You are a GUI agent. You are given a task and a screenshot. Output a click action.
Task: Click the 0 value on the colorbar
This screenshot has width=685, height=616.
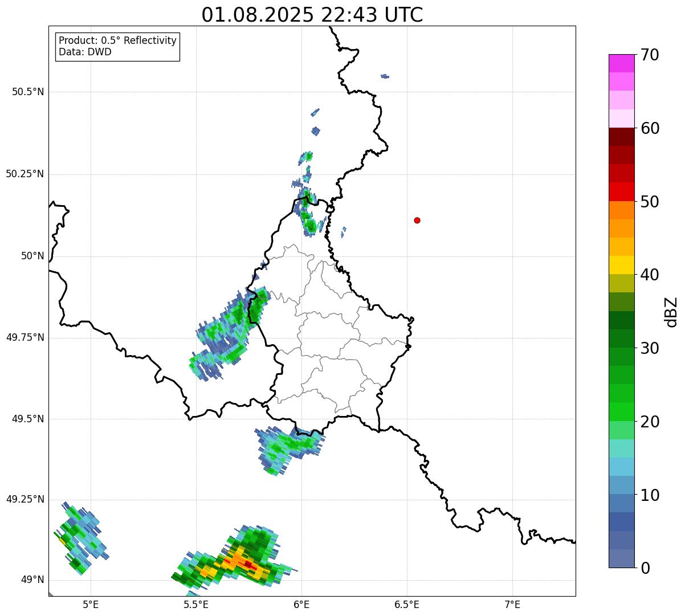(645, 568)
